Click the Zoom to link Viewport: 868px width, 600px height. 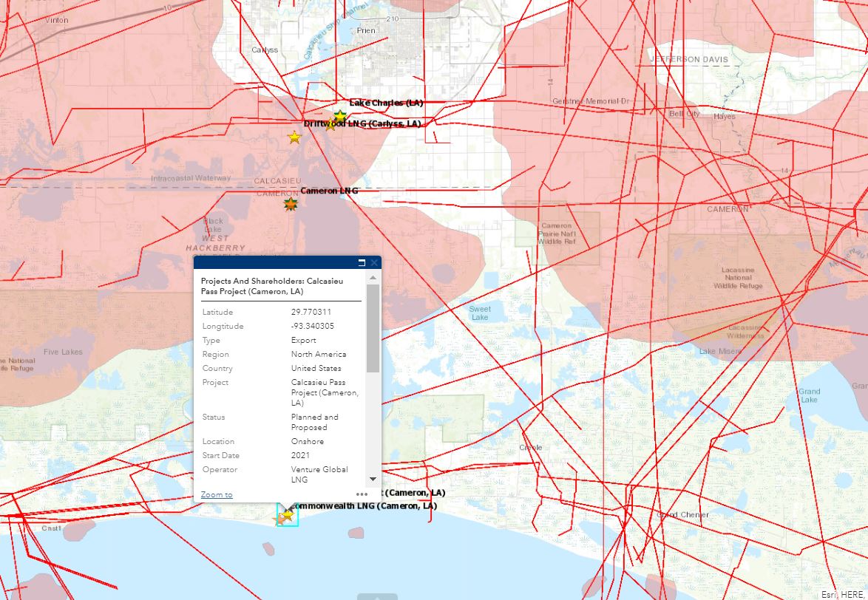[x=217, y=494]
